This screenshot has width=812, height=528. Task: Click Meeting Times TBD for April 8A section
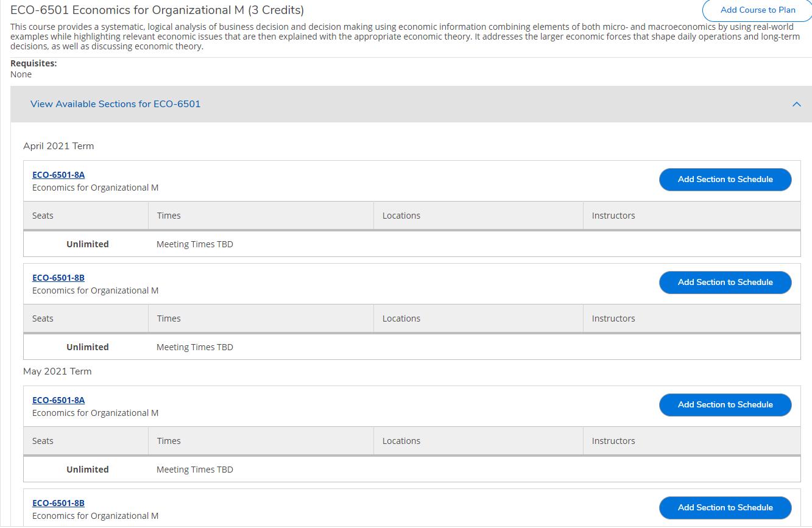pyautogui.click(x=195, y=244)
